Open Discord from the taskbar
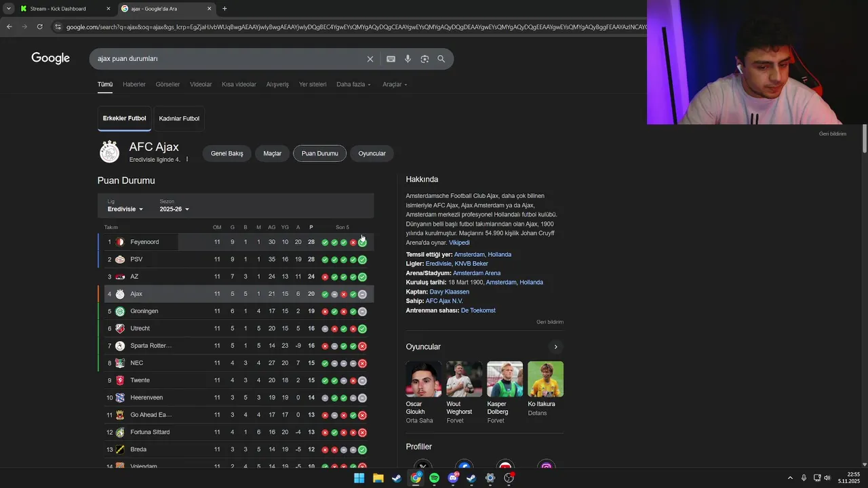Viewport: 868px width, 488px height. pos(453,478)
